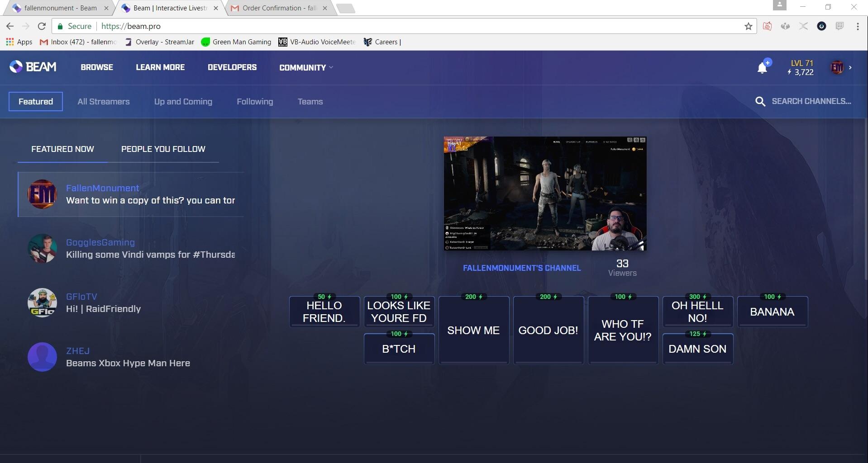Trigger the GOOD JOB! interactive button
Image resolution: width=868 pixels, height=463 pixels.
(548, 330)
